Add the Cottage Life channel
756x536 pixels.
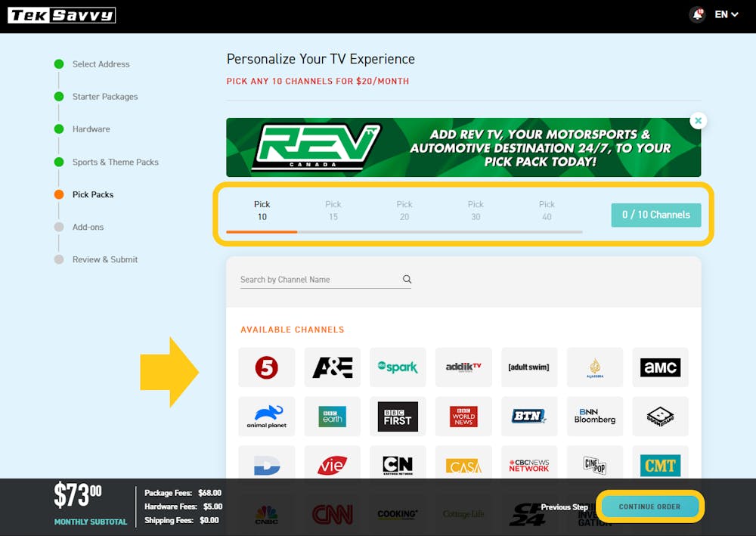tap(463, 514)
